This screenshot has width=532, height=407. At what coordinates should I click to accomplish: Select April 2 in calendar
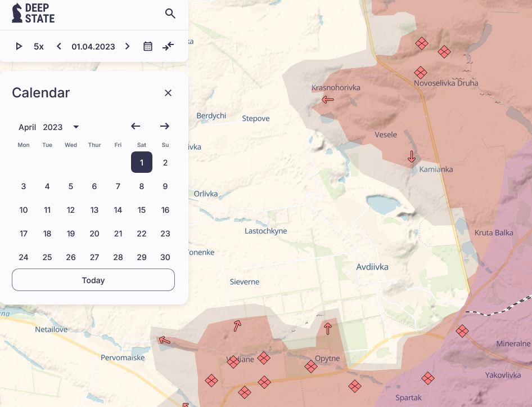coord(165,163)
